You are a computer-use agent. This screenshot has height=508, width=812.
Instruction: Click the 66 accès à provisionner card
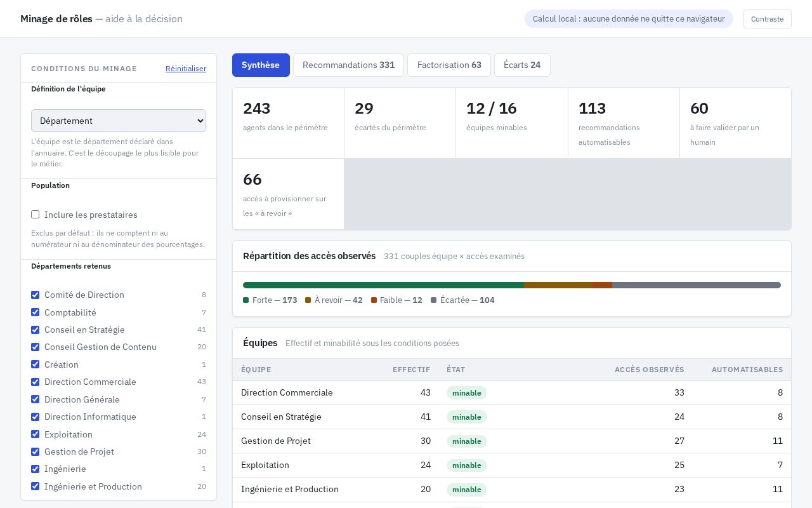pos(289,194)
